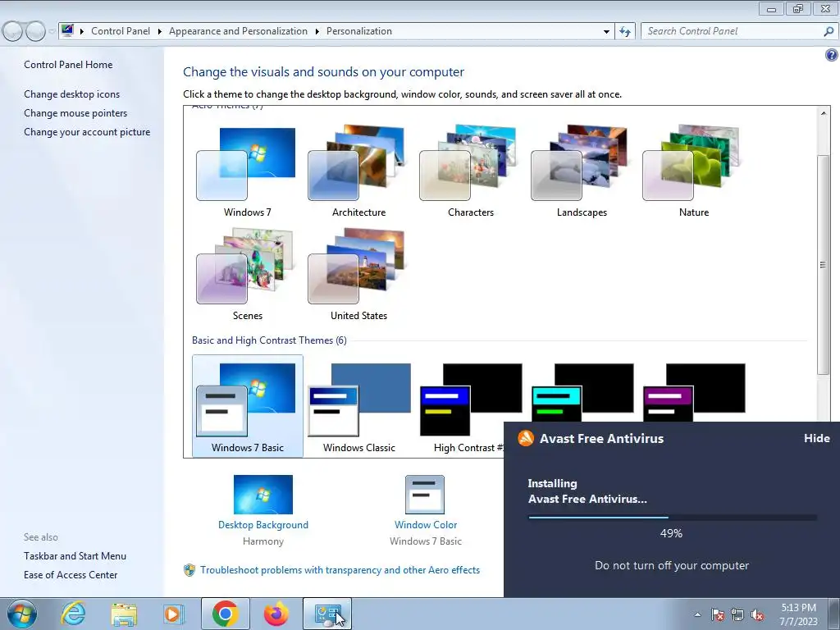Open the Help question mark icon
Viewport: 840px width, 630px height.
(x=831, y=55)
